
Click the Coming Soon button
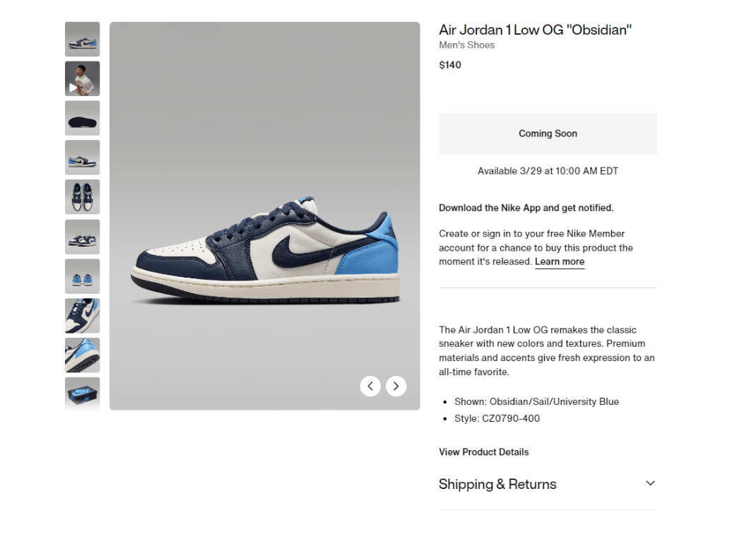[x=548, y=134]
